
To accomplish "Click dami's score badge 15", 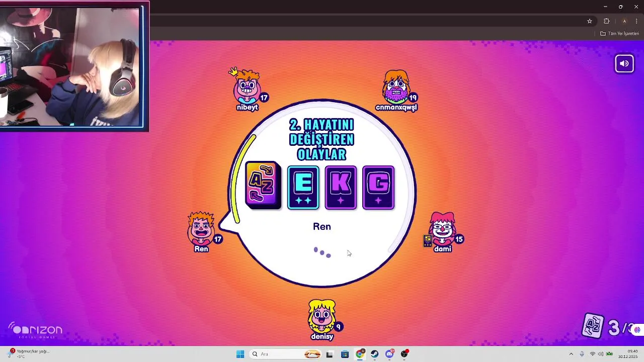I will point(459,239).
